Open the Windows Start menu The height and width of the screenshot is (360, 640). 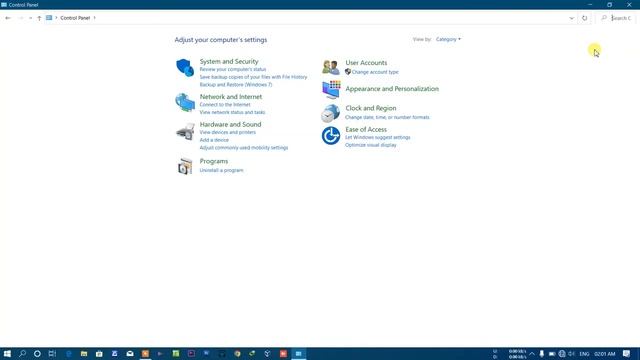7,353
